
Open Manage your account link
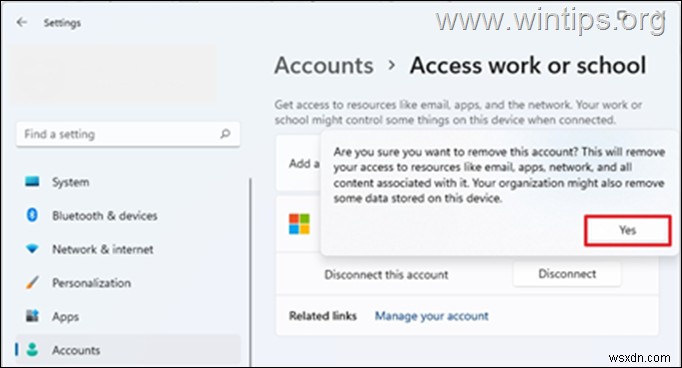(x=431, y=316)
